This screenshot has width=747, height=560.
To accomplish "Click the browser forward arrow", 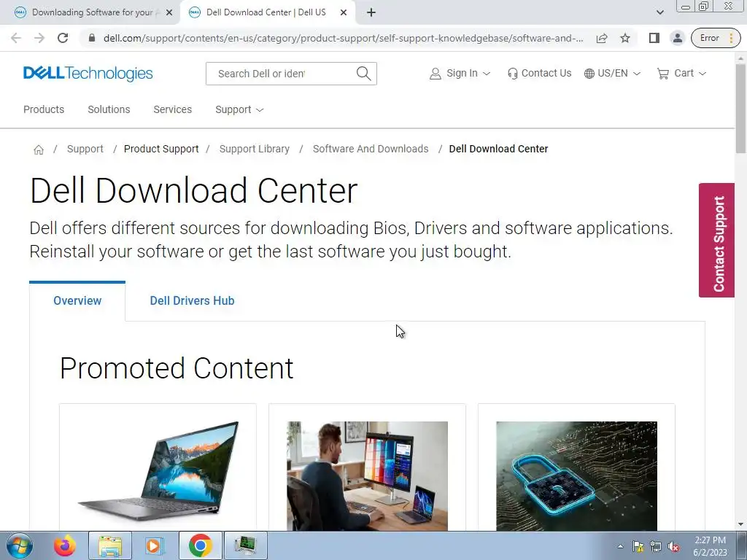I will (39, 38).
